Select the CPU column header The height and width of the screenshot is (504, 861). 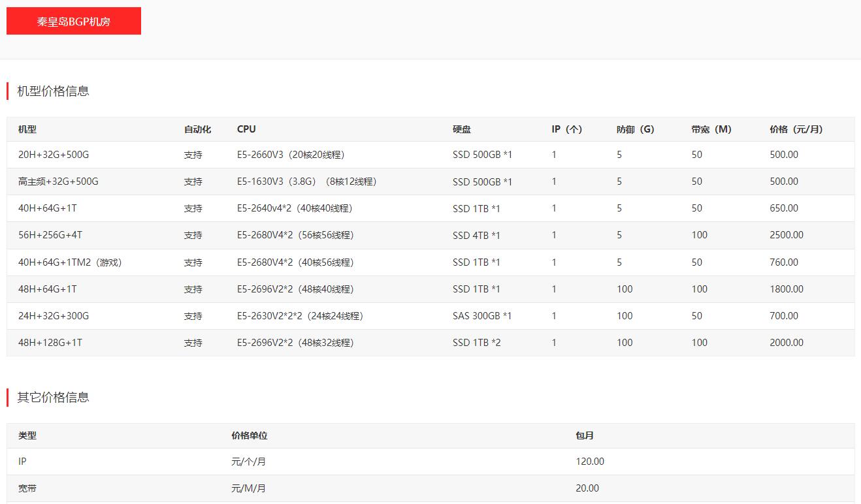[246, 129]
